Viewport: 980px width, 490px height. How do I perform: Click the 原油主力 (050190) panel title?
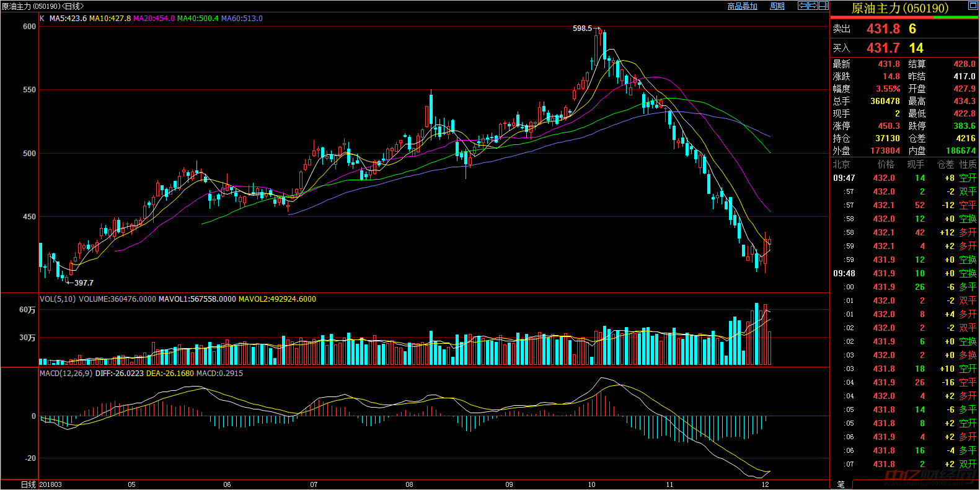pyautogui.click(x=899, y=8)
